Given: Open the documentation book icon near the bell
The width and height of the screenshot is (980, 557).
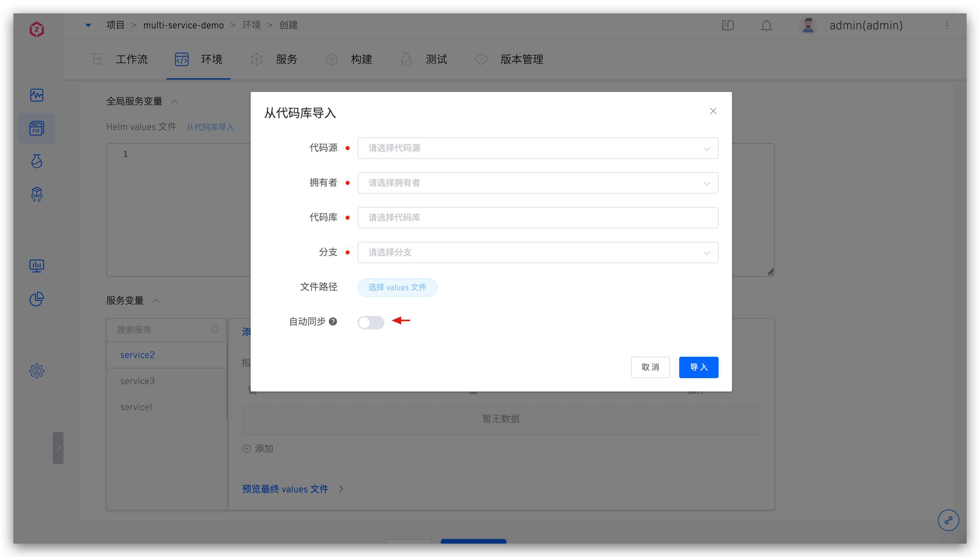Looking at the screenshot, I should click(727, 26).
